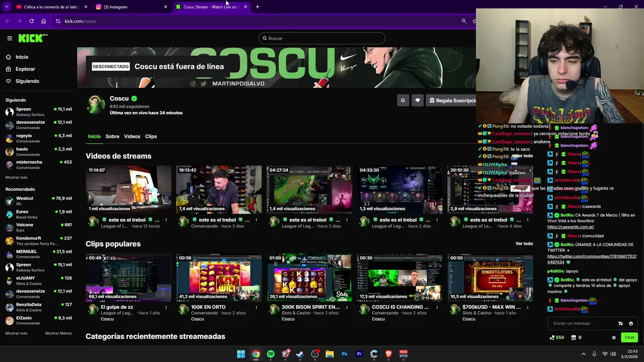Open the chat shop icon
The height and width of the screenshot is (362, 644).
[574, 337]
